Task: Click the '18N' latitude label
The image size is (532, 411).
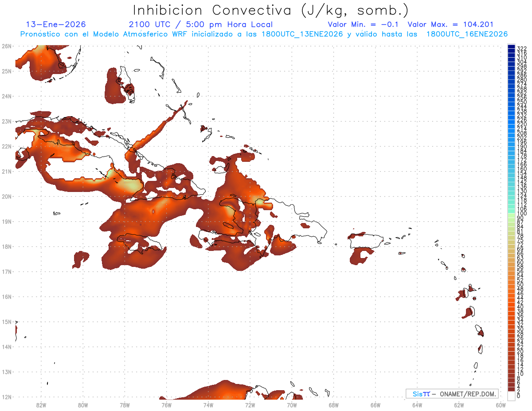Action: click(7, 246)
